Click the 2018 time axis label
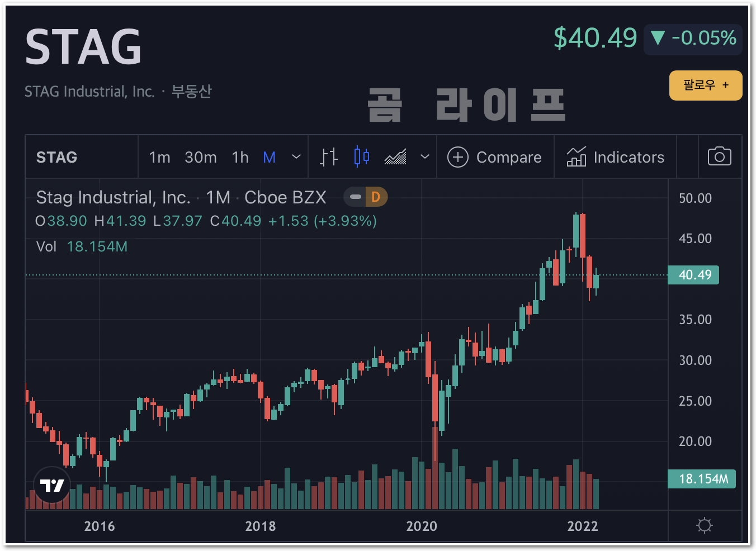 click(261, 526)
